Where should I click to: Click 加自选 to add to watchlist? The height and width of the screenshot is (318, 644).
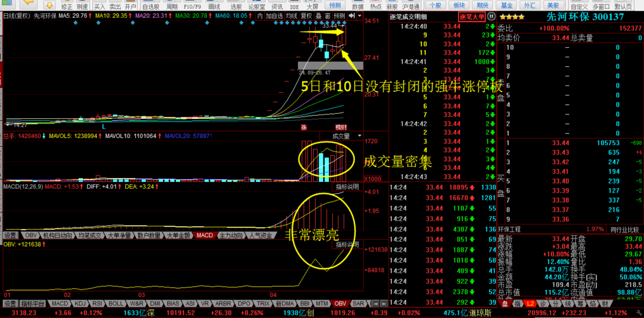[274, 16]
